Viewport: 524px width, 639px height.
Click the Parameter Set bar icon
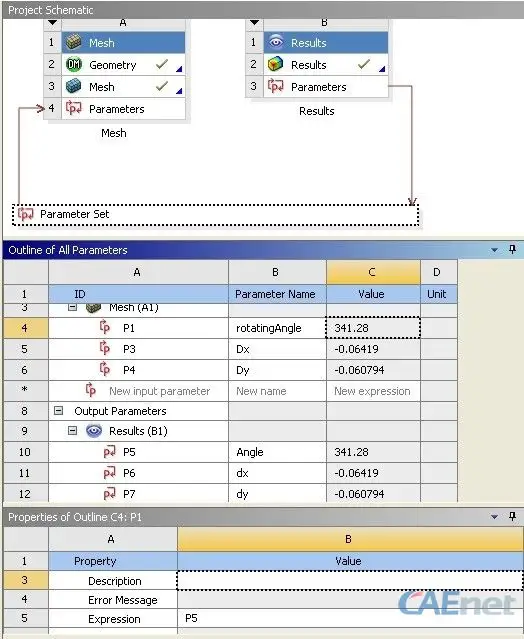tap(26, 214)
